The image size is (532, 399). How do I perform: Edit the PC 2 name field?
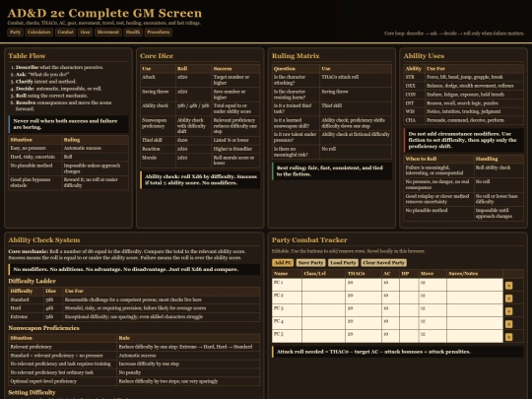(287, 298)
